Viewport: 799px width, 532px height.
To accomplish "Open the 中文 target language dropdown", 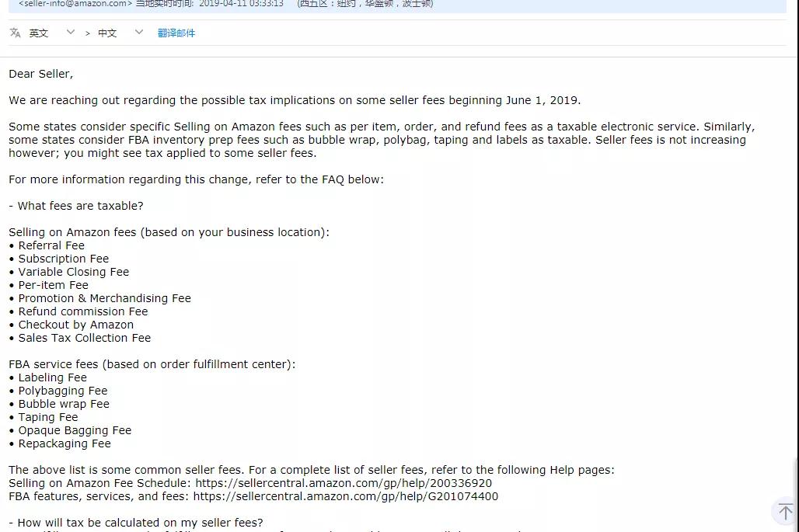I will click(x=107, y=33).
